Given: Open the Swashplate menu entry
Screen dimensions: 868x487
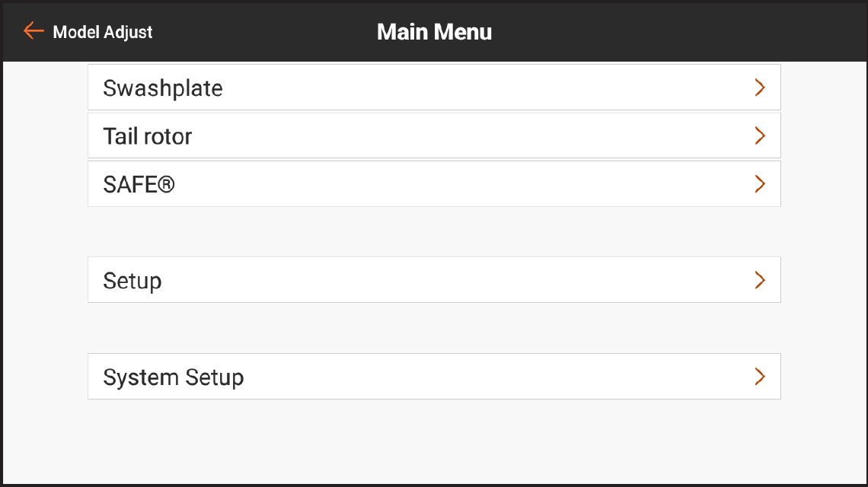Looking at the screenshot, I should tap(434, 88).
